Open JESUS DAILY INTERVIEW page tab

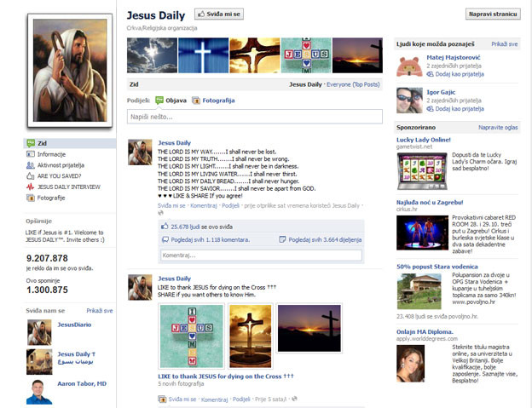tap(70, 187)
